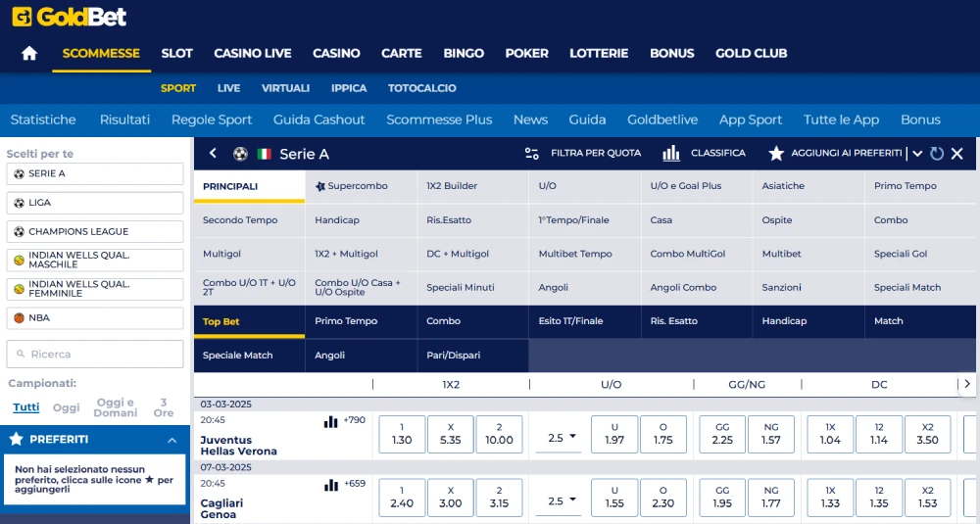This screenshot has height=524, width=980.
Task: Open the Casino Live section
Action: (253, 54)
